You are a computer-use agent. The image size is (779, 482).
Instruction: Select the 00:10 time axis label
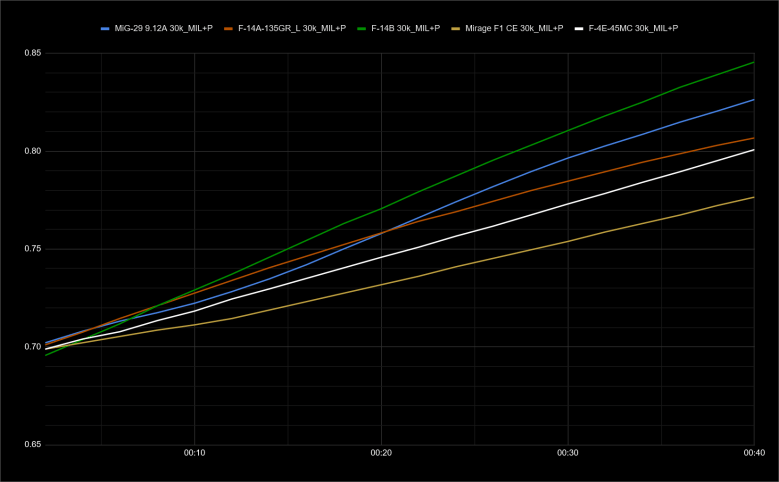(194, 453)
